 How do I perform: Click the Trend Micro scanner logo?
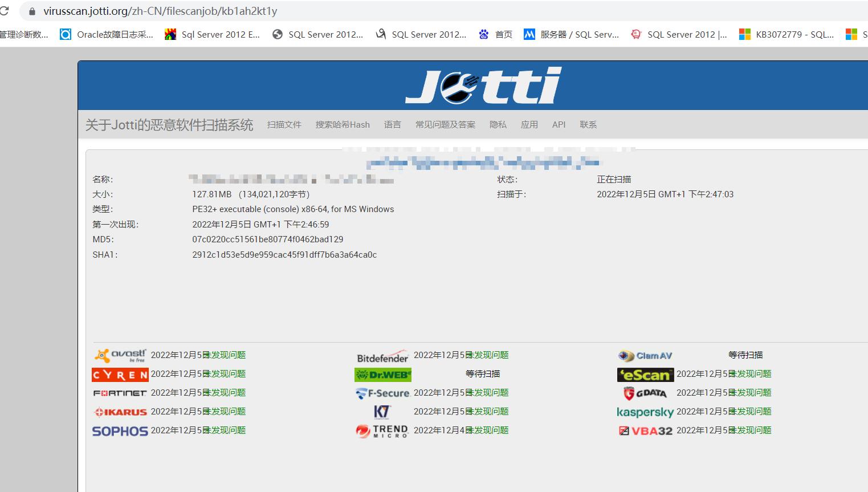(382, 431)
